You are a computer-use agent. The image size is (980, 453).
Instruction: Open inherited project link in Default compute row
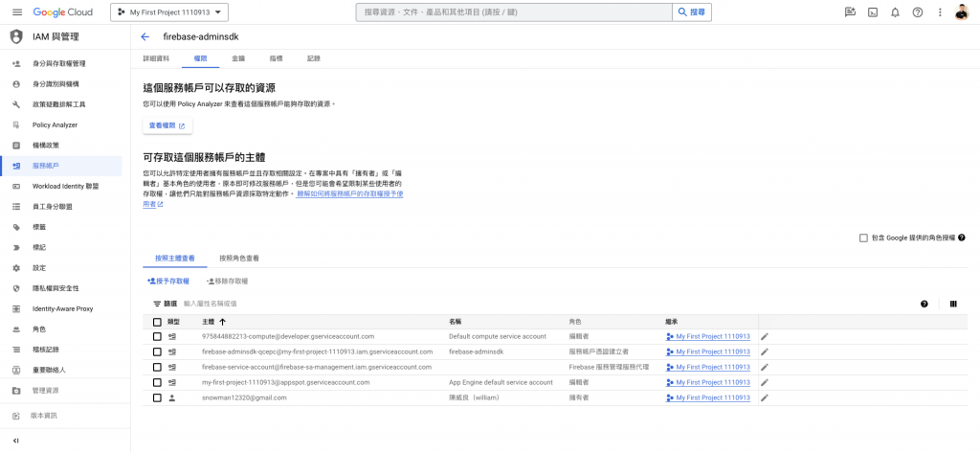click(708, 336)
